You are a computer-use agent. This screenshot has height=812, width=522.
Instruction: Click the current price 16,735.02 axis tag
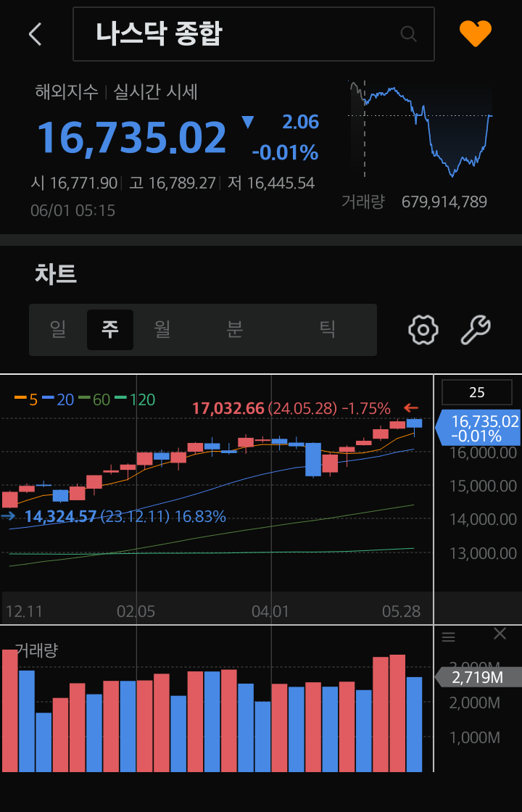pyautogui.click(x=478, y=428)
